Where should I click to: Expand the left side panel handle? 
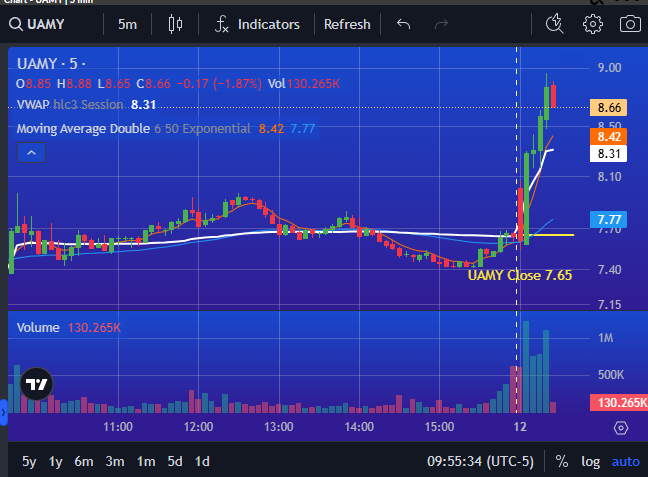[4, 413]
